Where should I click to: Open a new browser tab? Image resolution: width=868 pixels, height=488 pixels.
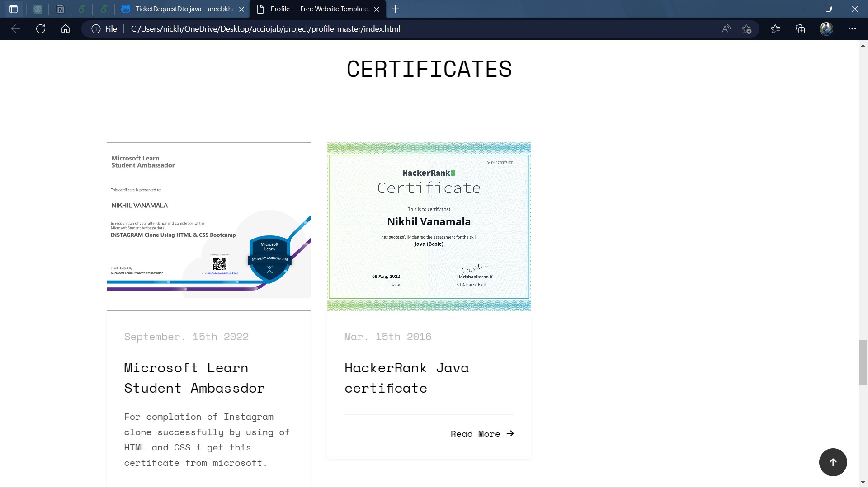(396, 9)
